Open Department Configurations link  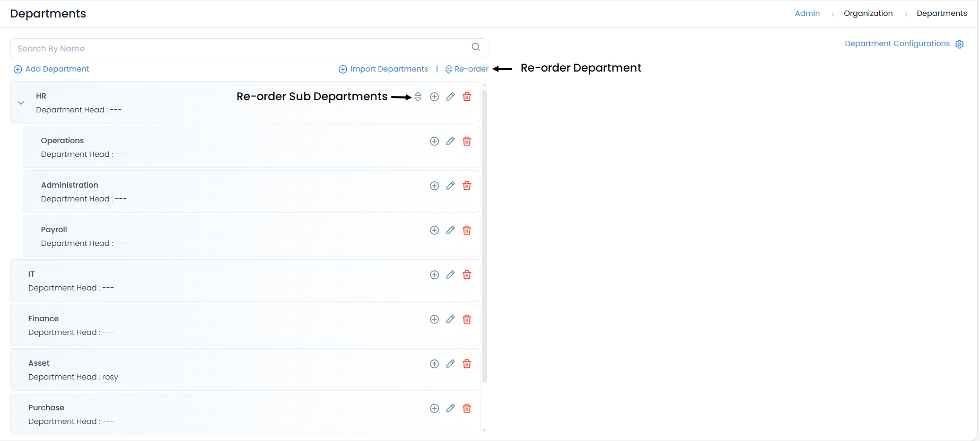897,43
